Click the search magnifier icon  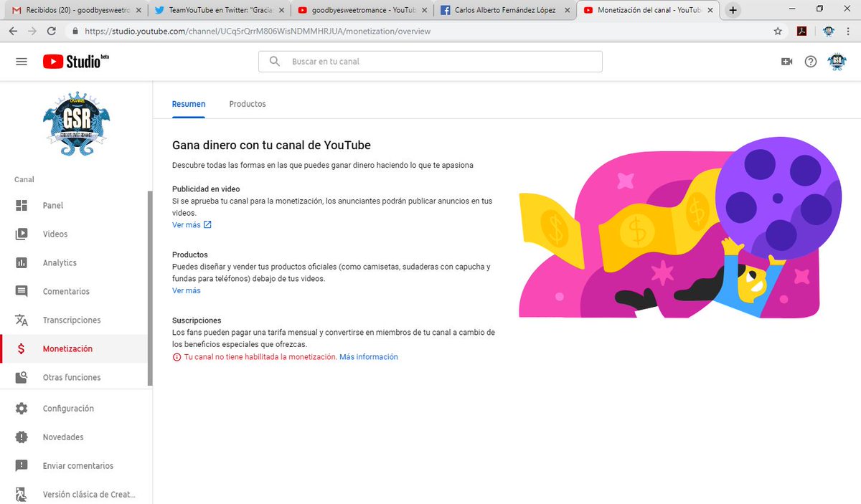[x=275, y=62]
